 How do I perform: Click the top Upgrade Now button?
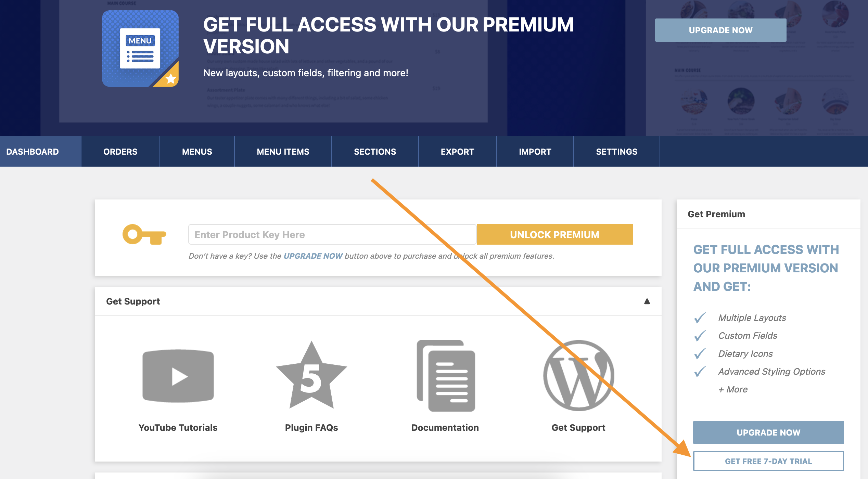tap(720, 30)
